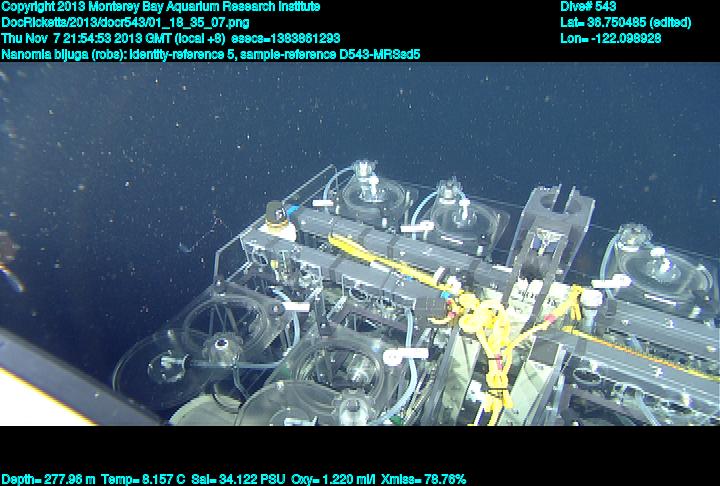The image size is (720, 486).
Task: Click the black knob with yellow cap
Action: (x=276, y=211)
